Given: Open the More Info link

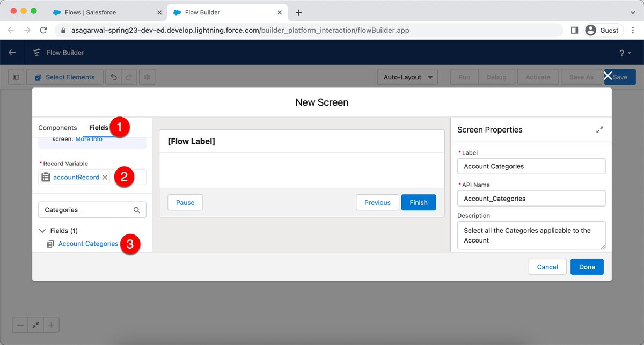Looking at the screenshot, I should [x=89, y=139].
